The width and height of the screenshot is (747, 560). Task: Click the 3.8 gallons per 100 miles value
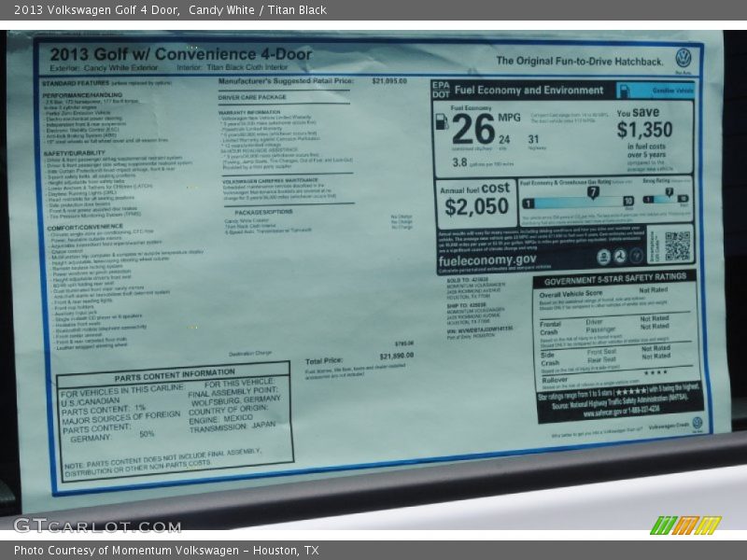[x=459, y=162]
